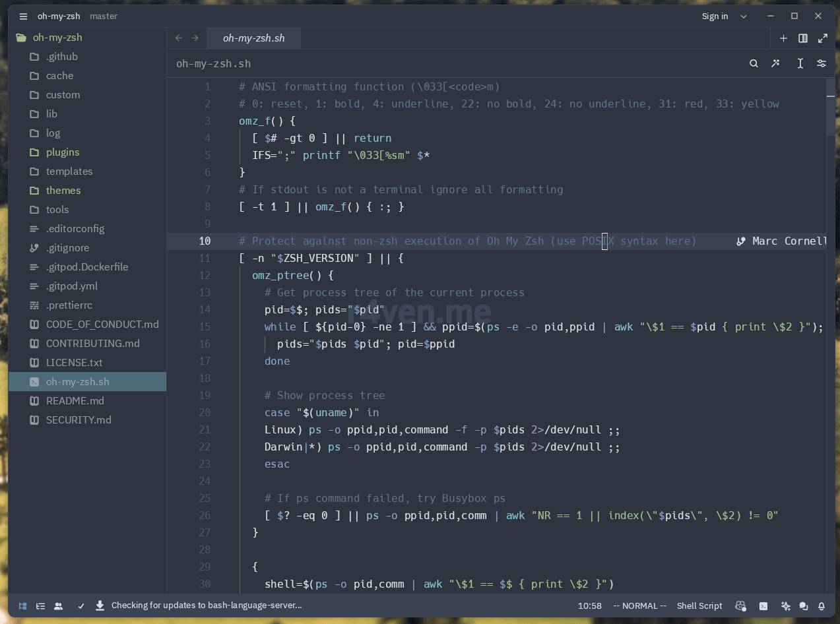Open the buffer search magnifier icon
840x624 pixels.
coord(754,63)
